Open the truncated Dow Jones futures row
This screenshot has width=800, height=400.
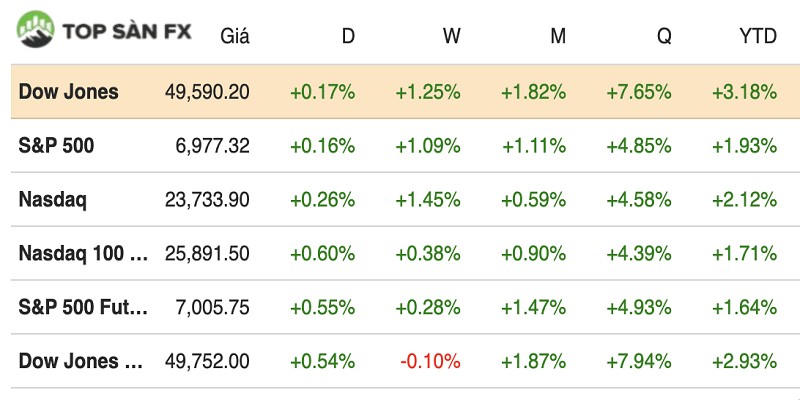(x=83, y=360)
